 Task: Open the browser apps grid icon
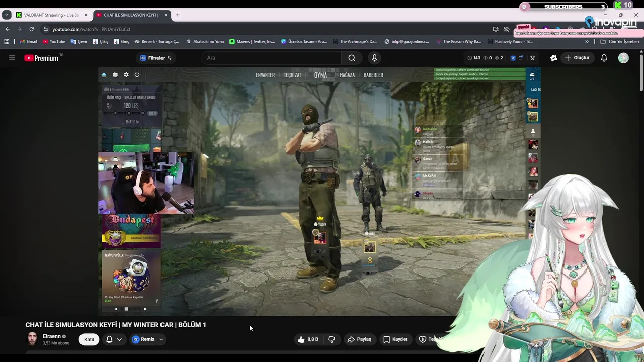tap(7, 42)
